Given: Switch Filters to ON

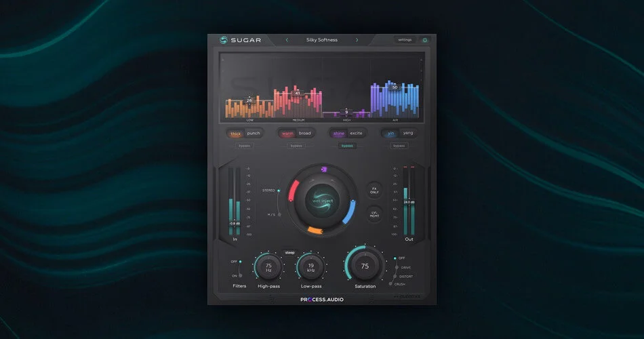Looking at the screenshot, I should tap(237, 276).
